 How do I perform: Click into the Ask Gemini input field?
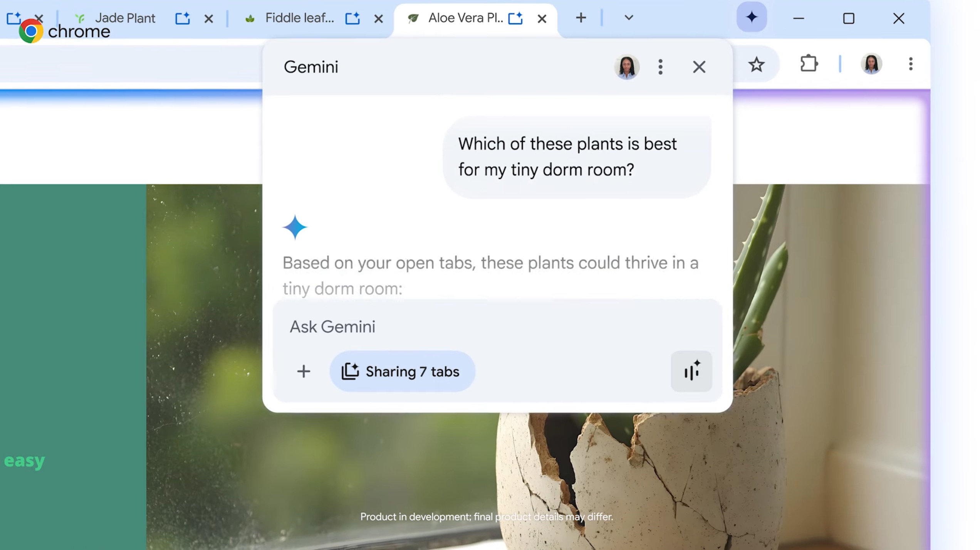tap(497, 327)
